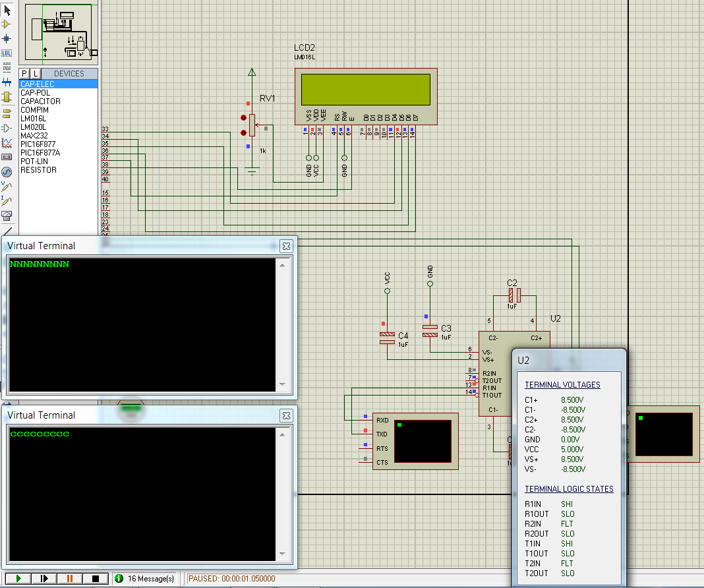The width and height of the screenshot is (704, 588).
Task: Select the Buses Mode tool
Action: click(x=7, y=82)
